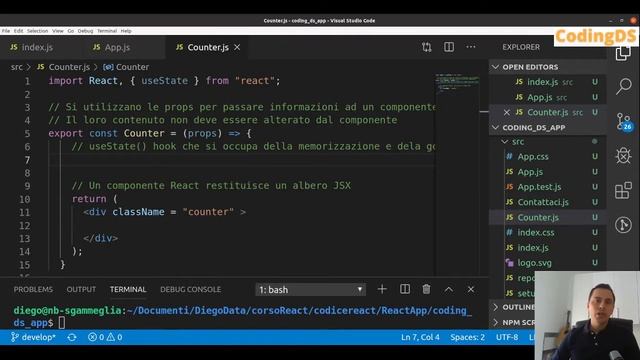
Task: Open index.css in the file tree
Action: [x=547, y=233]
